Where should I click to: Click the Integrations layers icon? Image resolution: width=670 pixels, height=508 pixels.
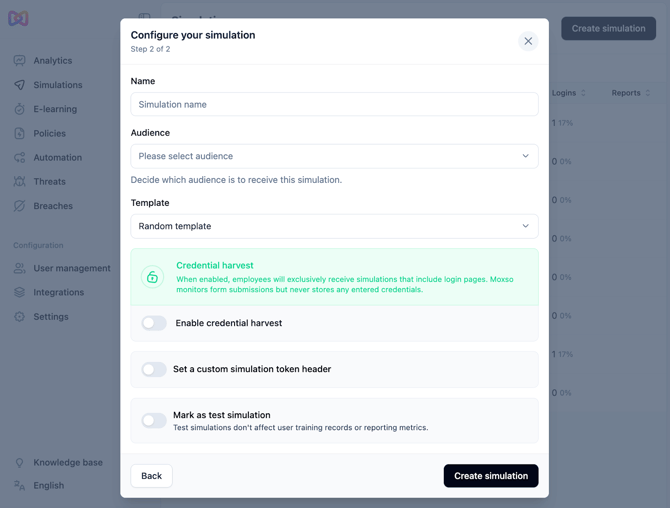tap(20, 292)
